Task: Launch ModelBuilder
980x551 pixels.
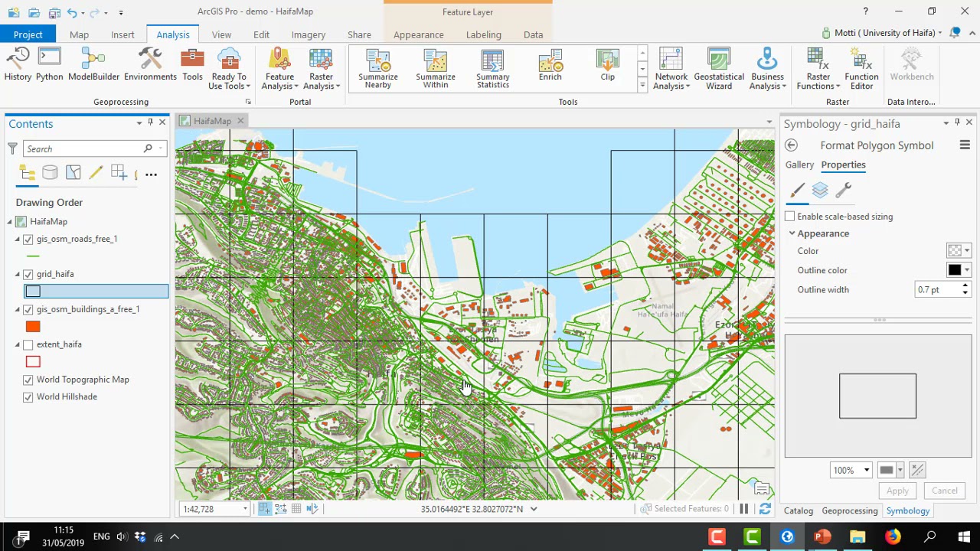Action: [93, 64]
